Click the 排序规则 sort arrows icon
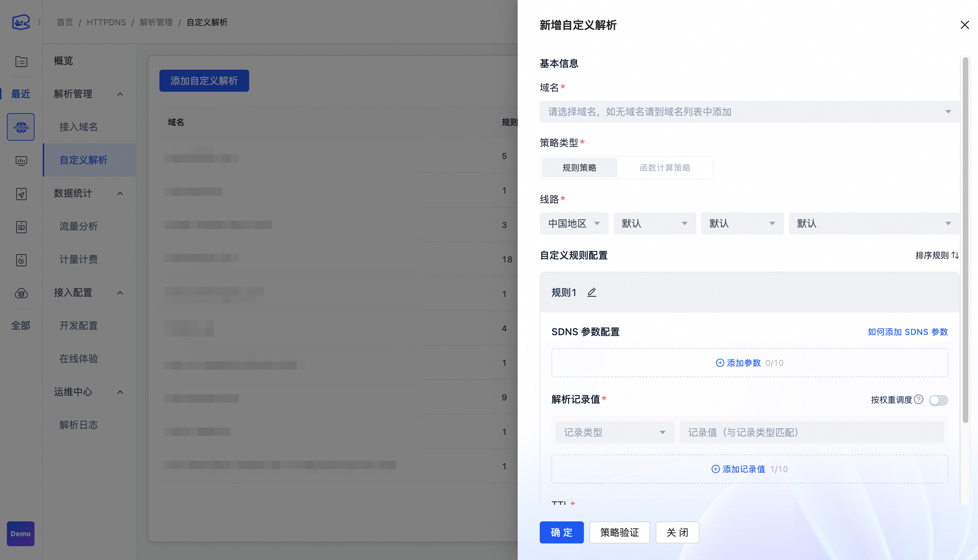 click(x=955, y=256)
